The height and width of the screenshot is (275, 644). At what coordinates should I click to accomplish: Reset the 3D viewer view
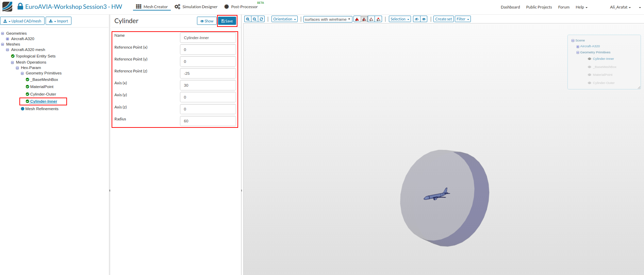pos(261,19)
